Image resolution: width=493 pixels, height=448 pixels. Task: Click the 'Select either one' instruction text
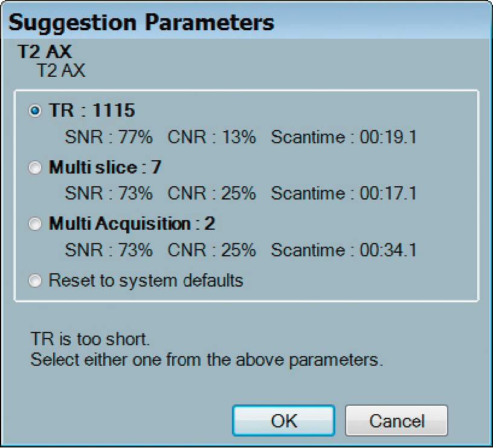coord(207,360)
